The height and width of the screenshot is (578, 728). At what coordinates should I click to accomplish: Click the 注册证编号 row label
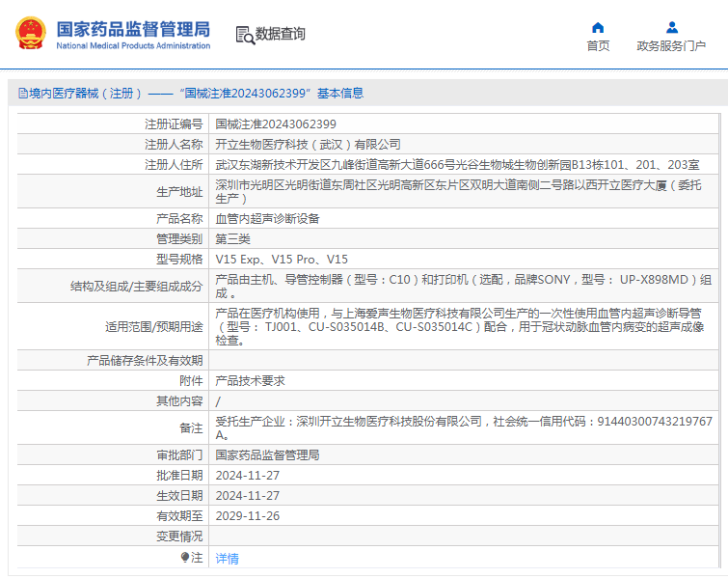(x=174, y=124)
